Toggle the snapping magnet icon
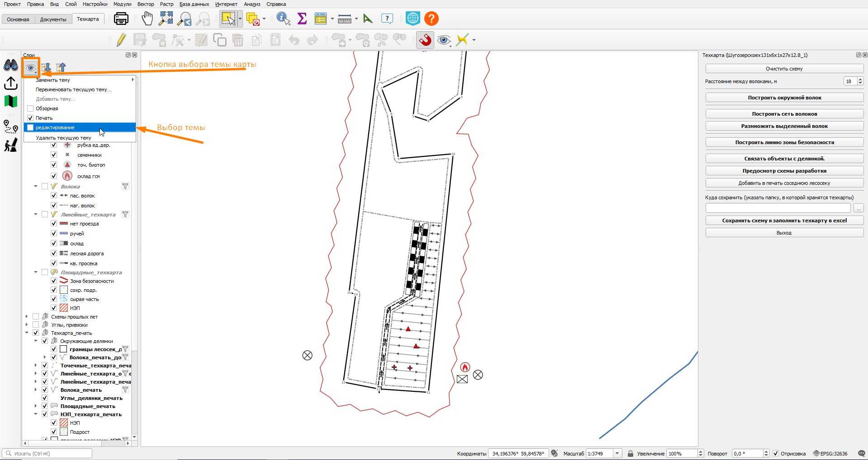This screenshot has height=460, width=868. point(425,40)
